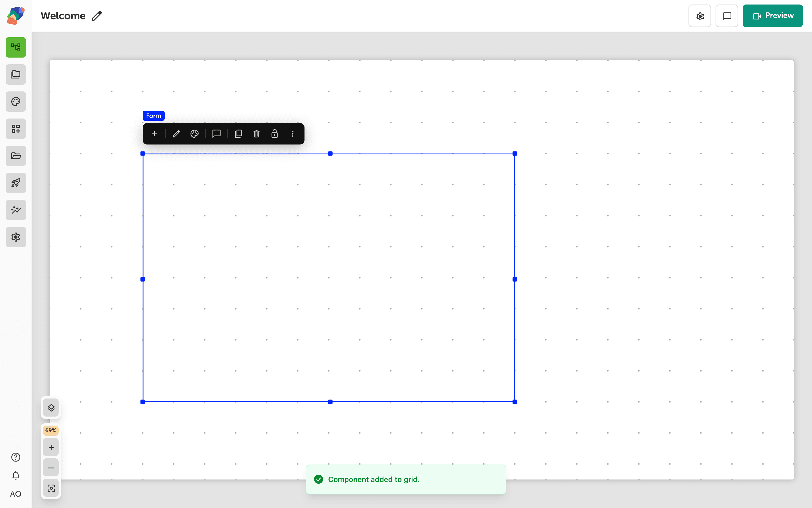Image resolution: width=812 pixels, height=508 pixels.
Task: Open notifications bell icon
Action: coord(16,476)
